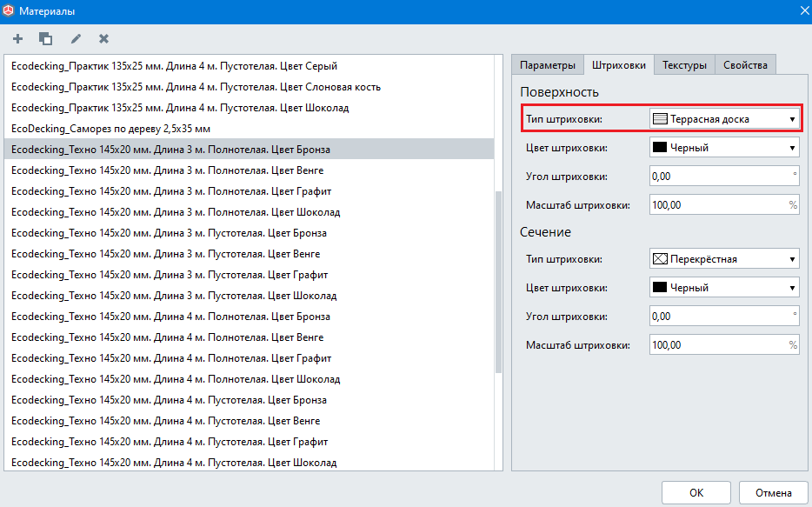
Task: Open surface Тип штриховки dropdown Террасная доска
Action: 724,119
